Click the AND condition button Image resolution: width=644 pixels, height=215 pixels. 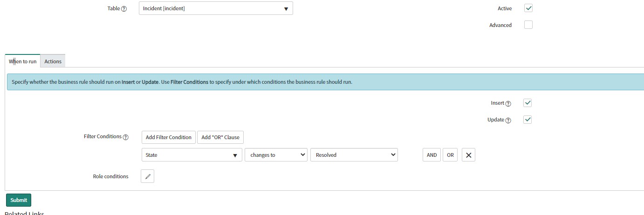(x=432, y=155)
